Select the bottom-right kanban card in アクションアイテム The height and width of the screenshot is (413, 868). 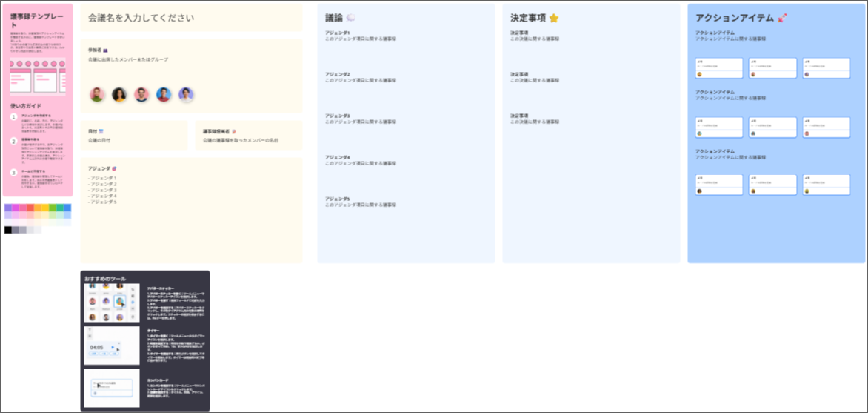tap(823, 184)
